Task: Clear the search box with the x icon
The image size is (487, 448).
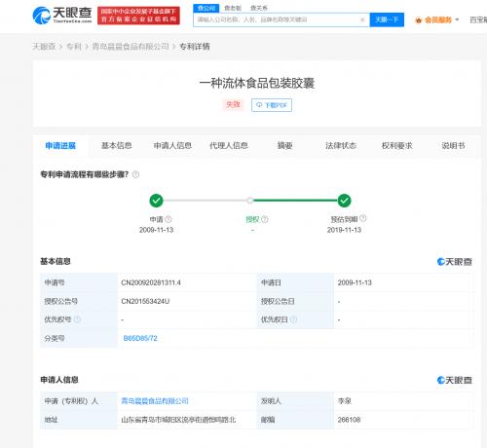Action: tap(362, 19)
